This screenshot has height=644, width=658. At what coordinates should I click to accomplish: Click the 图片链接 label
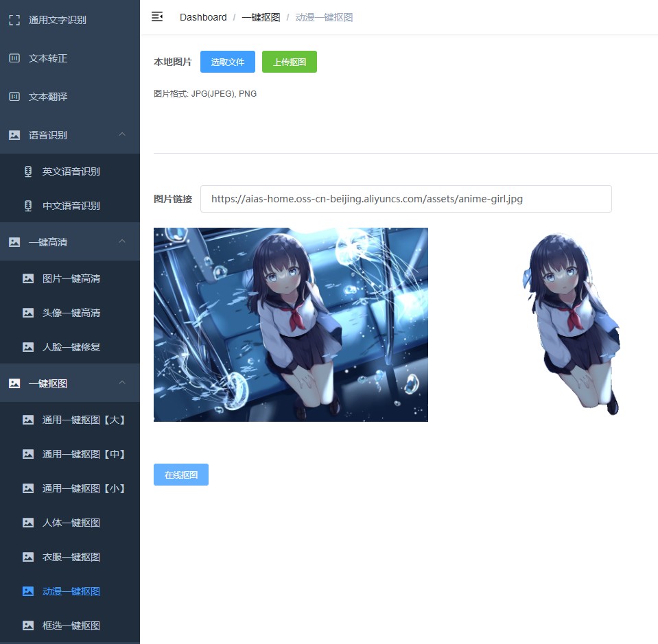pos(172,199)
